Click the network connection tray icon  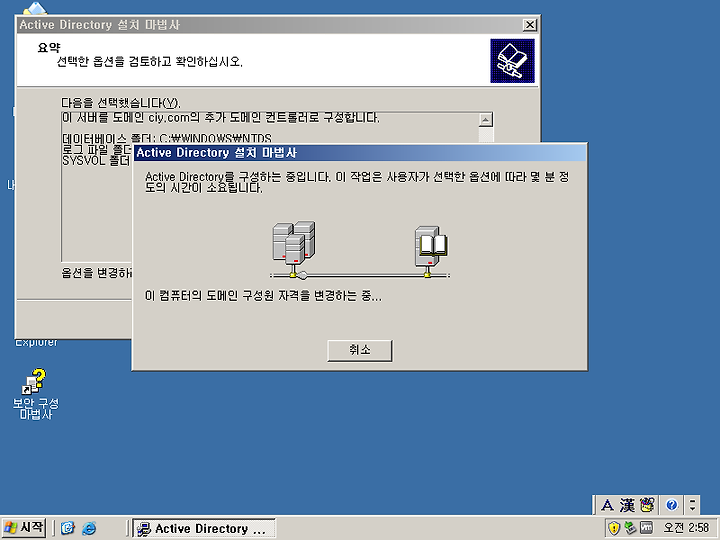tap(630, 528)
